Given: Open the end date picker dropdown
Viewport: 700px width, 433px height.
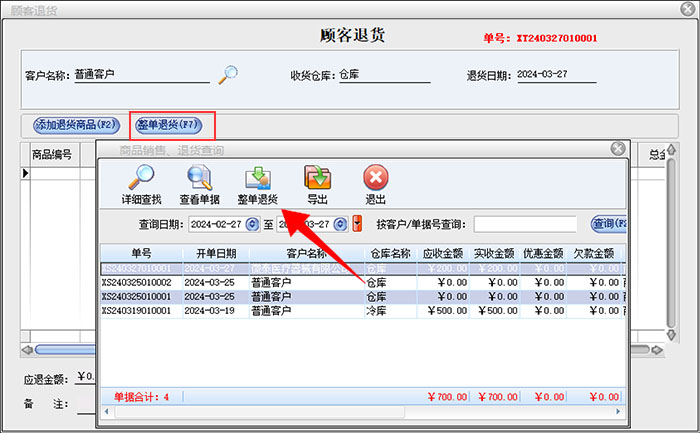Looking at the screenshot, I should pos(340,224).
